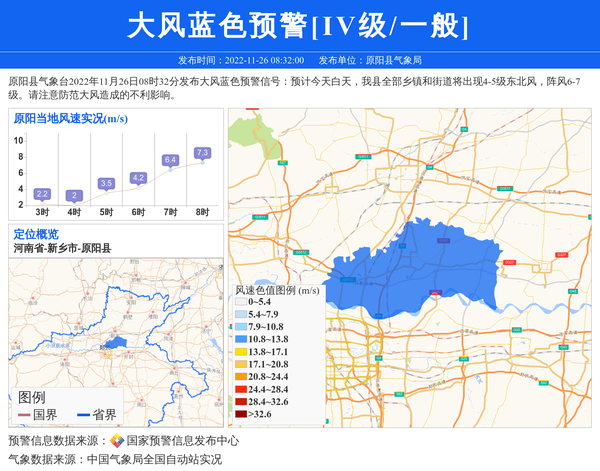
Task: Click the 定位概览 section heading
Action: [x=36, y=234]
